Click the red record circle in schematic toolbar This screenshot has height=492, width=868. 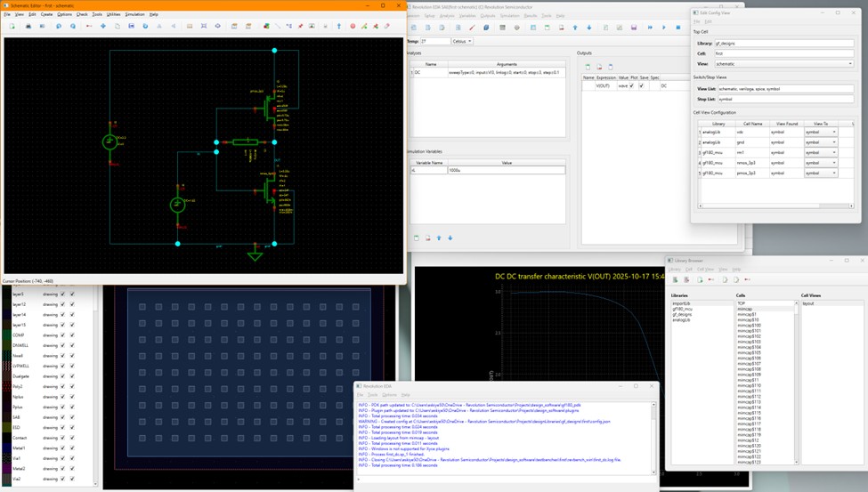tap(353, 27)
